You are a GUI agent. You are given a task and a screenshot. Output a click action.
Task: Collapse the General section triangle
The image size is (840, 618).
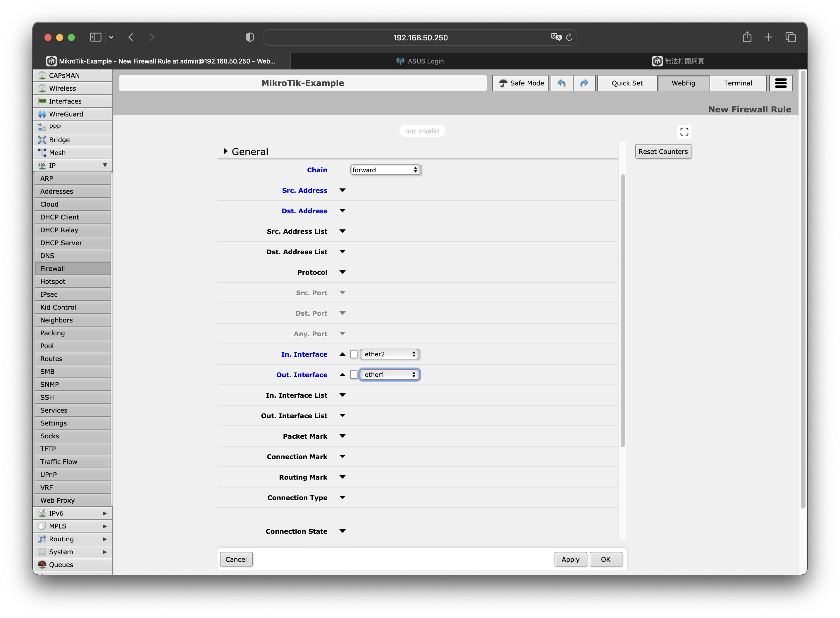[226, 152]
